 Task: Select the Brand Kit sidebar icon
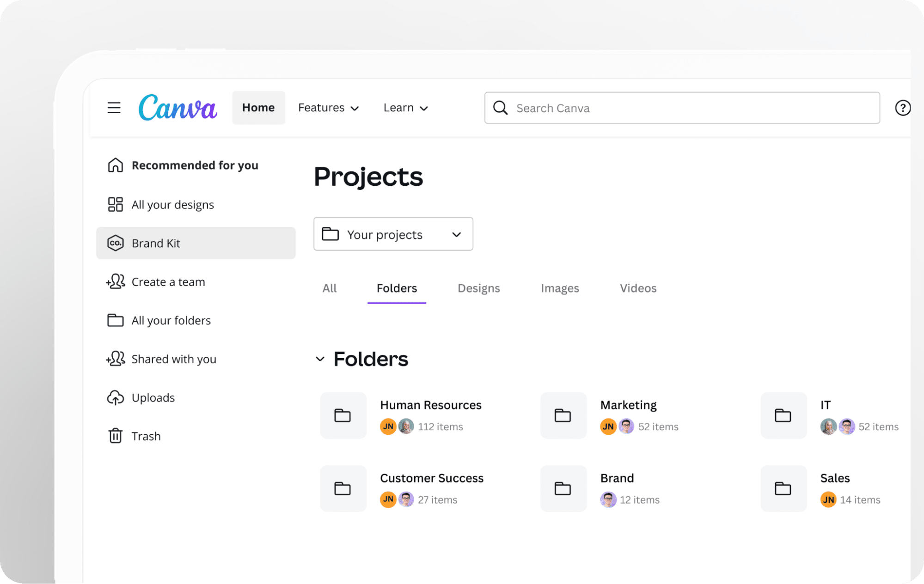(115, 243)
